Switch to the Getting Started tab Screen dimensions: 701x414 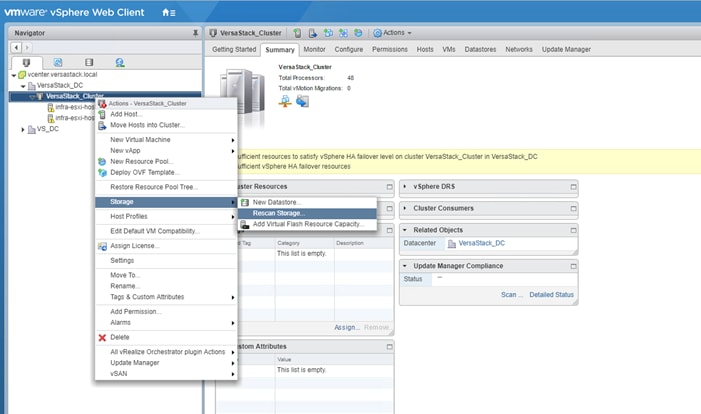[x=234, y=50]
